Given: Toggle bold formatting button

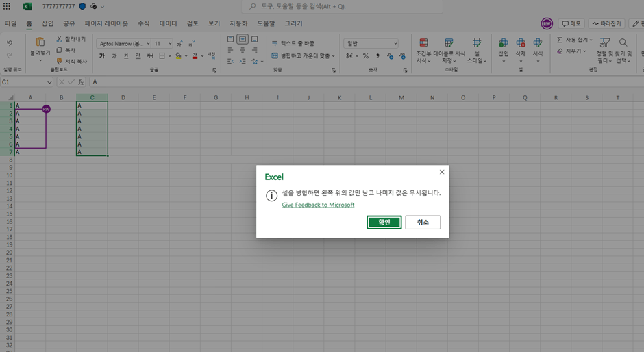Looking at the screenshot, I should click(102, 55).
